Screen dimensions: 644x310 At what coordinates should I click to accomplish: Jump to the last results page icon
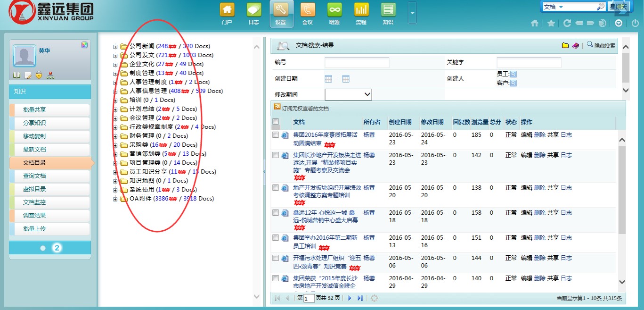pos(360,298)
